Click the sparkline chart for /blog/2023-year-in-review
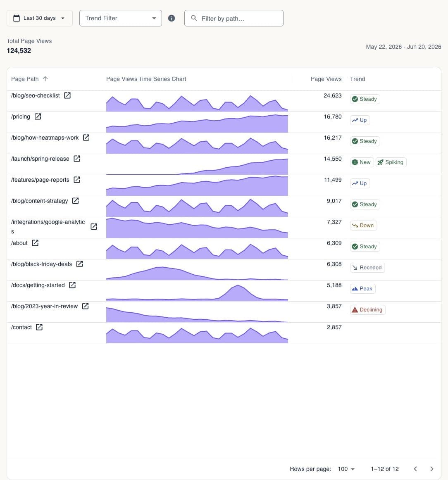Image resolution: width=448 pixels, height=480 pixels. [x=197, y=314]
